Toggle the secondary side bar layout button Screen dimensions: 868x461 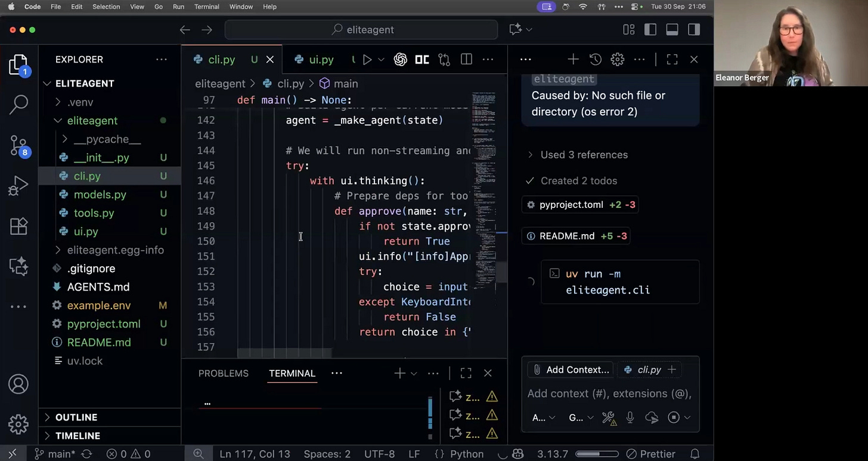(693, 30)
